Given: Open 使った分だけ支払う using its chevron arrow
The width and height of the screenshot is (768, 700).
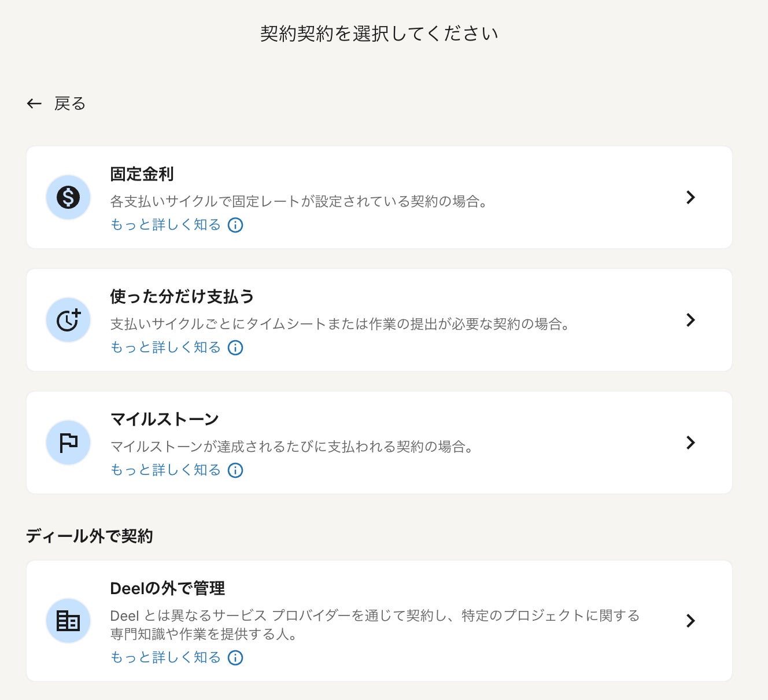Looking at the screenshot, I should (x=690, y=320).
